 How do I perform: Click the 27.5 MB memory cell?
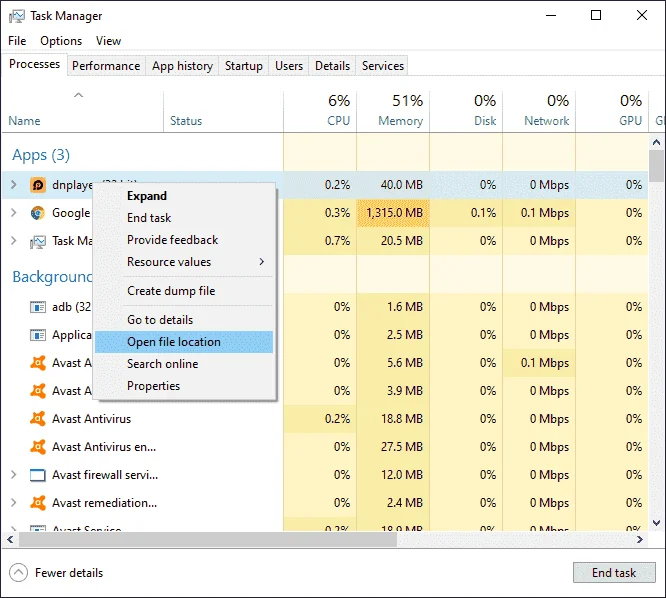click(393, 447)
